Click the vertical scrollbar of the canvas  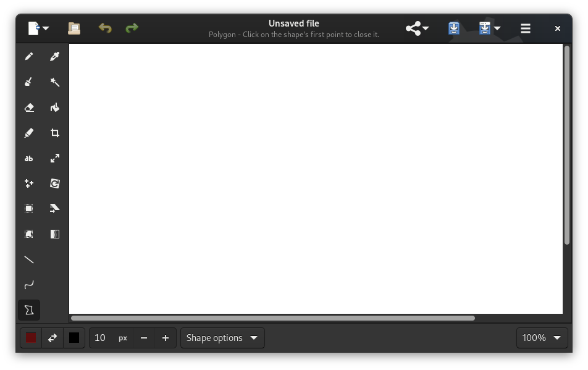[567, 145]
